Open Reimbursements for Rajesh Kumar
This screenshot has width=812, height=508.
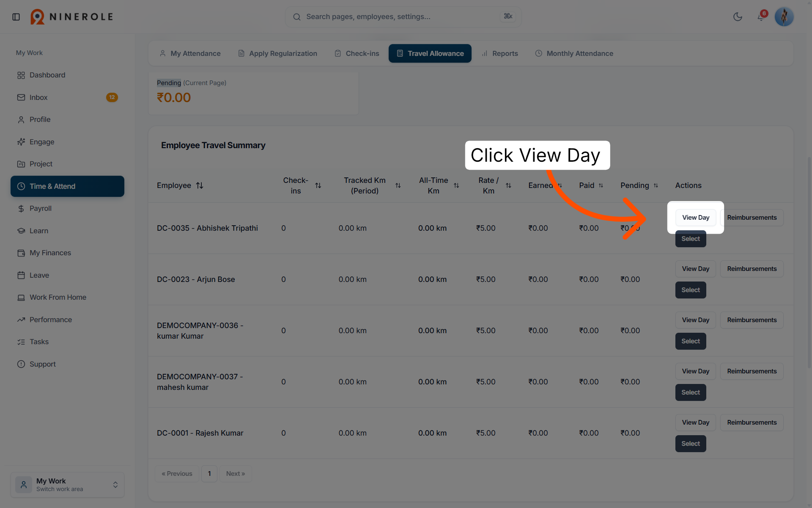pyautogui.click(x=752, y=422)
